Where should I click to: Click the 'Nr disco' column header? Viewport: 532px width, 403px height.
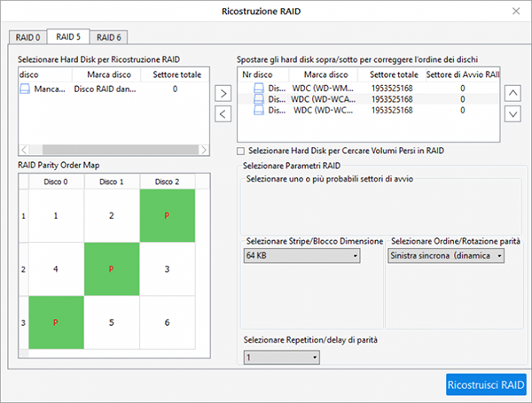(x=263, y=74)
